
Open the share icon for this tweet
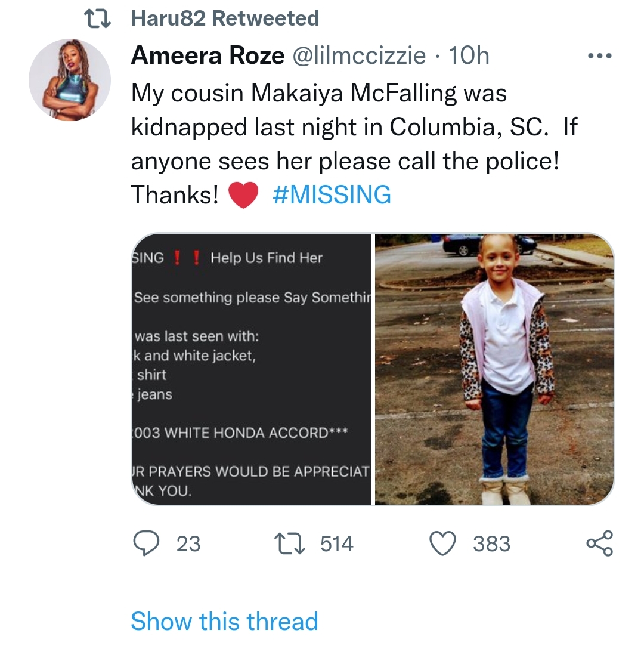[599, 543]
